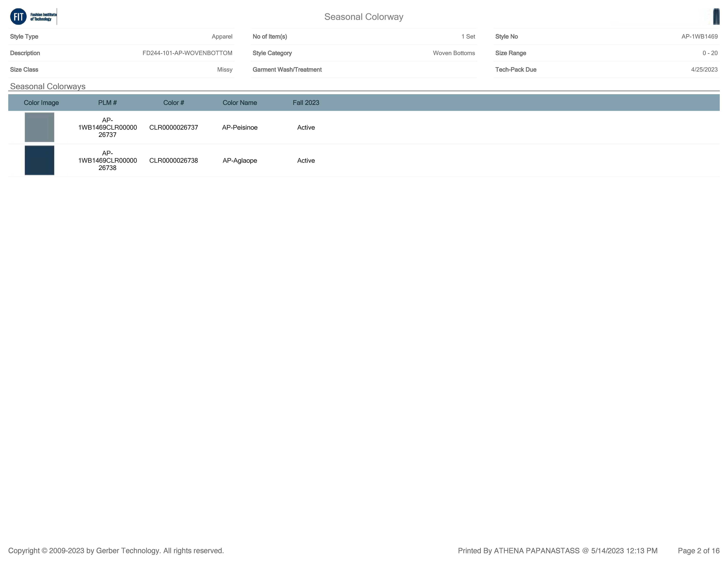Click the Description label
The height and width of the screenshot is (562, 728).
[x=25, y=53]
